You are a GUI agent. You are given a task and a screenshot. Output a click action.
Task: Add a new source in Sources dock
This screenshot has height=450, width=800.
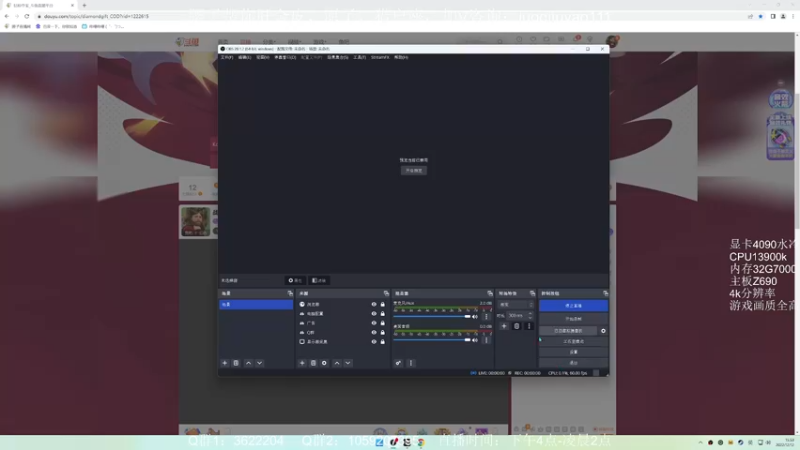click(302, 363)
